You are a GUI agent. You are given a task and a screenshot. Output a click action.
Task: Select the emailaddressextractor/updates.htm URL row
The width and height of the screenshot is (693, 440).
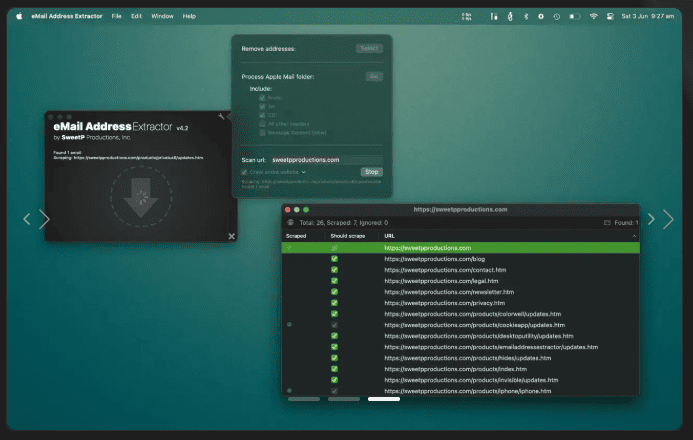click(x=461, y=347)
